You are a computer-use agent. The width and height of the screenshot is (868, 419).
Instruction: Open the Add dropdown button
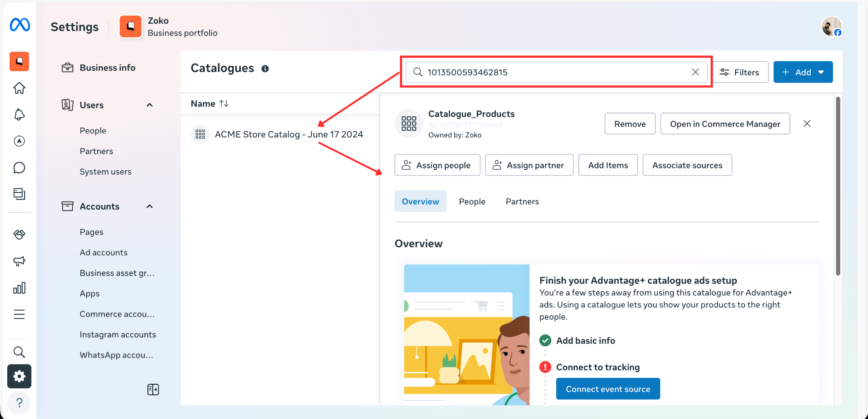pos(803,72)
